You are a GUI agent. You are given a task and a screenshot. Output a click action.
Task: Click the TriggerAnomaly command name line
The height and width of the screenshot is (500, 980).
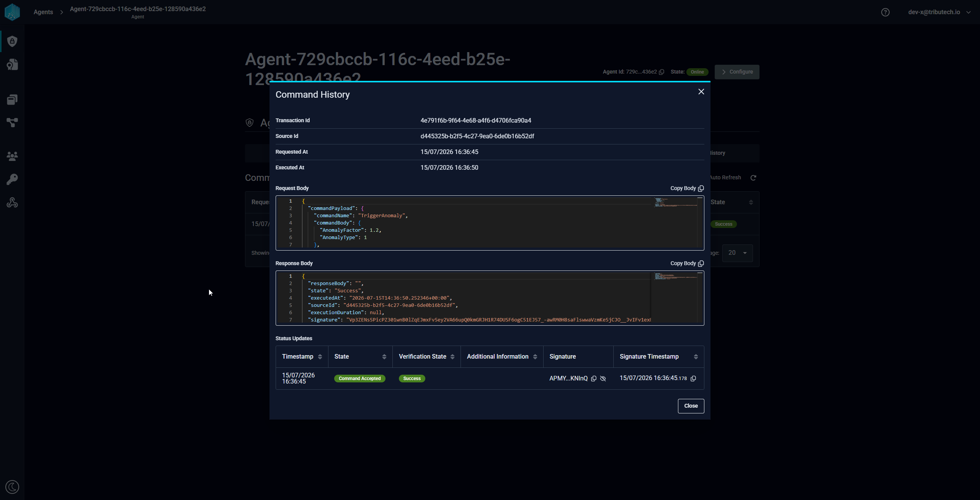pos(361,215)
